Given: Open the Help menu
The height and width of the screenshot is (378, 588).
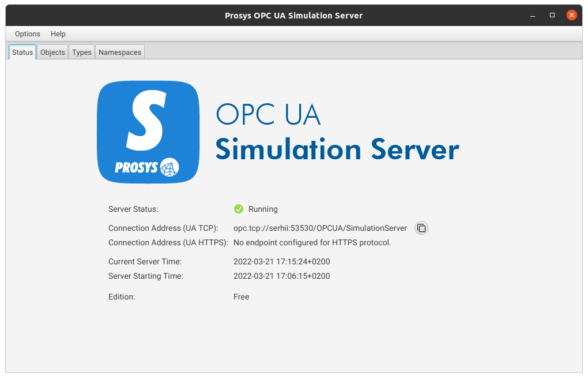Looking at the screenshot, I should pyautogui.click(x=58, y=34).
